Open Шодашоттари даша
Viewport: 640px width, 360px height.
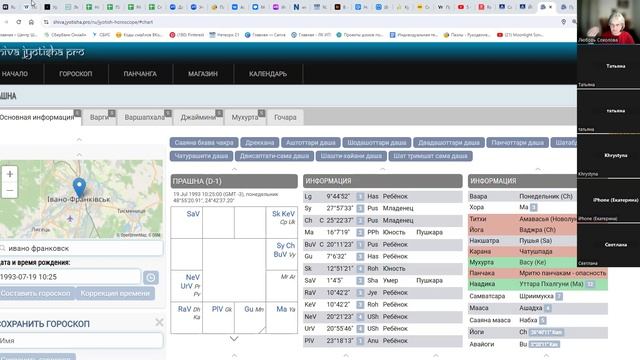(377, 142)
